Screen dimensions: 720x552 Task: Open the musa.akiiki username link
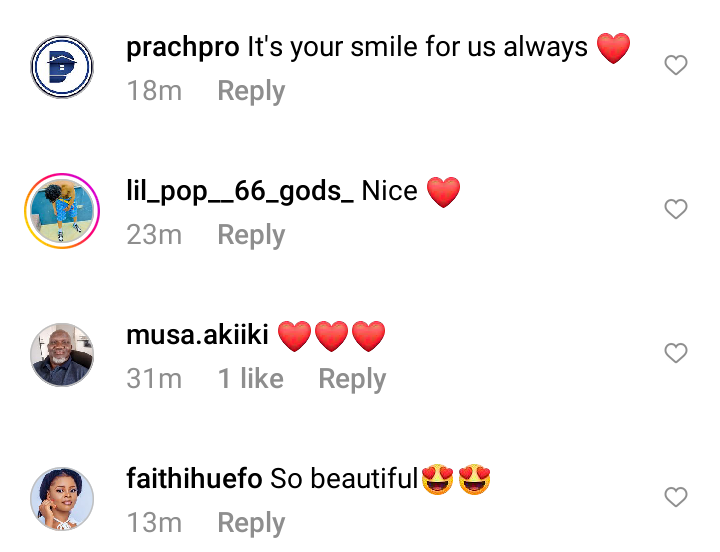[x=197, y=334]
